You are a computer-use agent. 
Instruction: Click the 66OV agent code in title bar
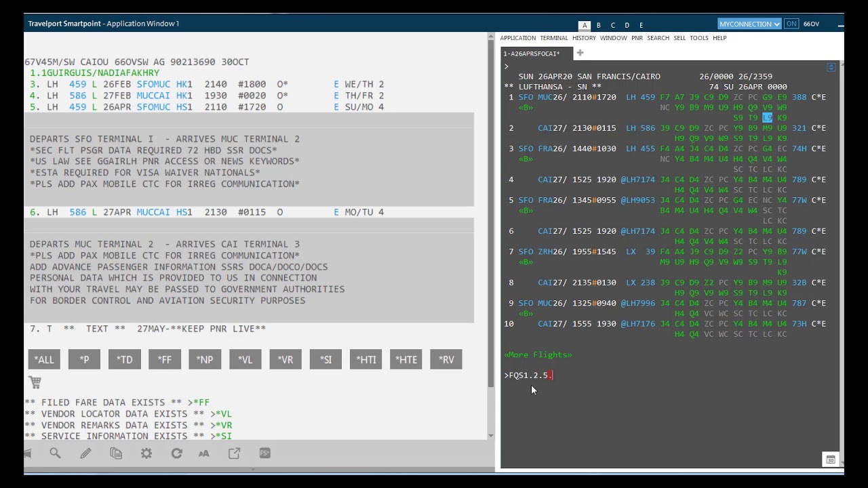point(811,24)
